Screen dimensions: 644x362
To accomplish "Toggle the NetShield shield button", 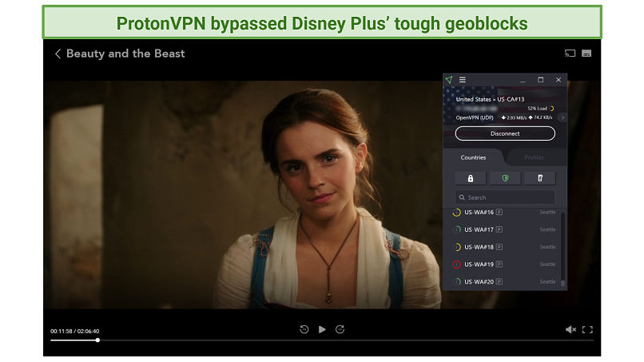I will [505, 178].
